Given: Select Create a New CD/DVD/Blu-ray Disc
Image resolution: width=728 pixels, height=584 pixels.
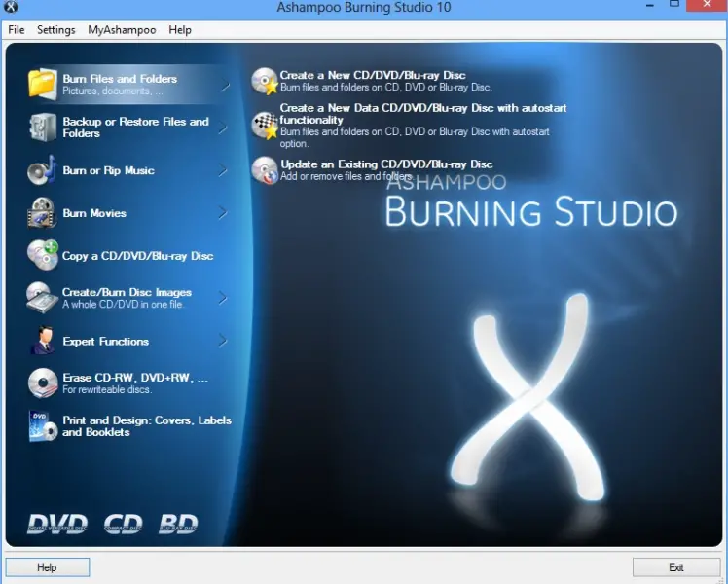Looking at the screenshot, I should click(x=373, y=81).
